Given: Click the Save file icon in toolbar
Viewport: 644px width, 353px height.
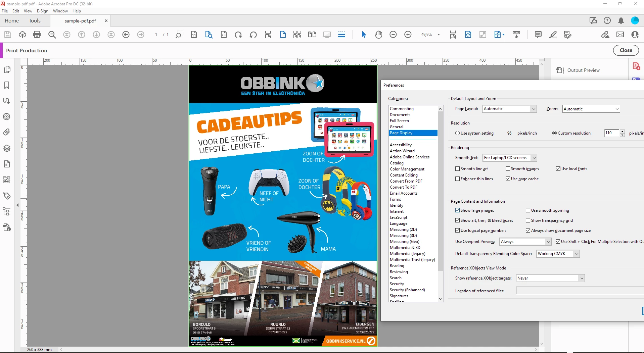Looking at the screenshot, I should tap(8, 35).
